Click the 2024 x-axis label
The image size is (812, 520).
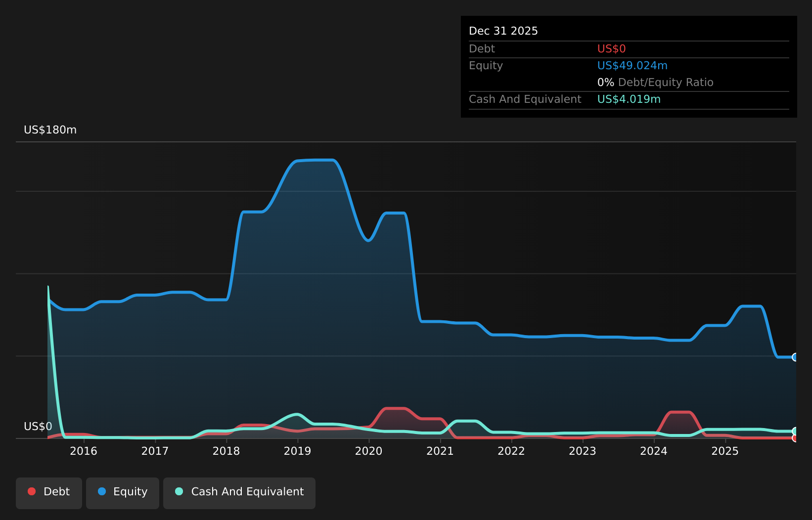(653, 451)
